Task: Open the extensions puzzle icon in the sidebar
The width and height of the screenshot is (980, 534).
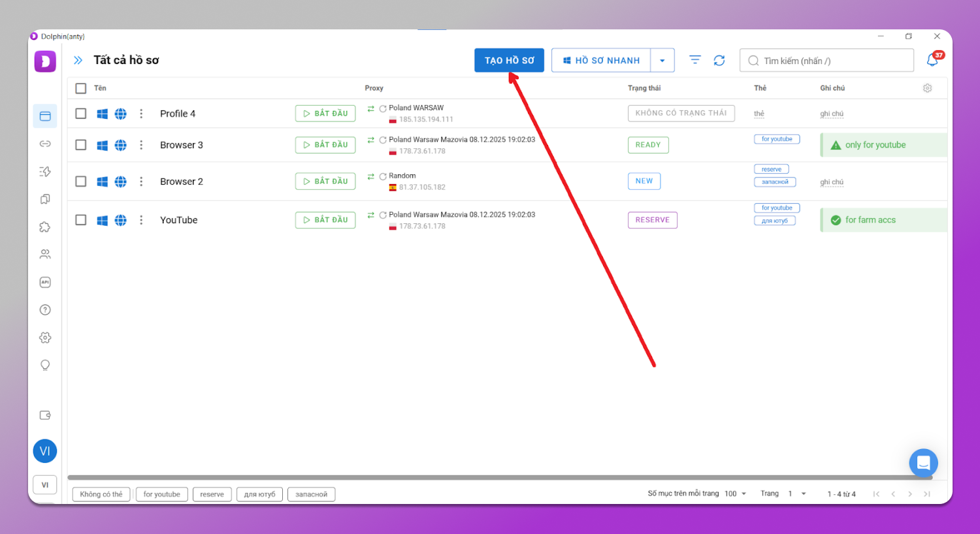Action: 44,226
